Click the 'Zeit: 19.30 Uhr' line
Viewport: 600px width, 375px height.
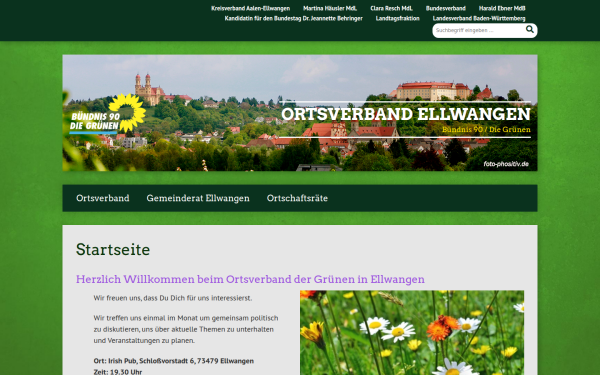(117, 372)
